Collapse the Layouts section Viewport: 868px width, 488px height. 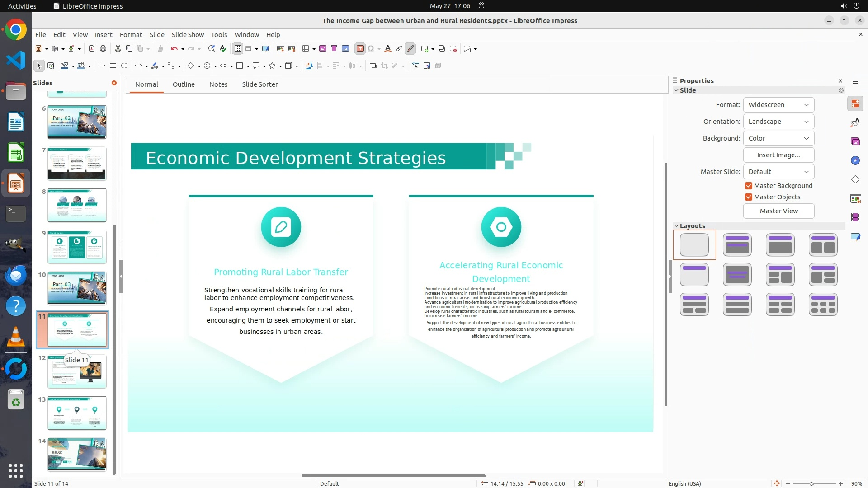pos(676,226)
